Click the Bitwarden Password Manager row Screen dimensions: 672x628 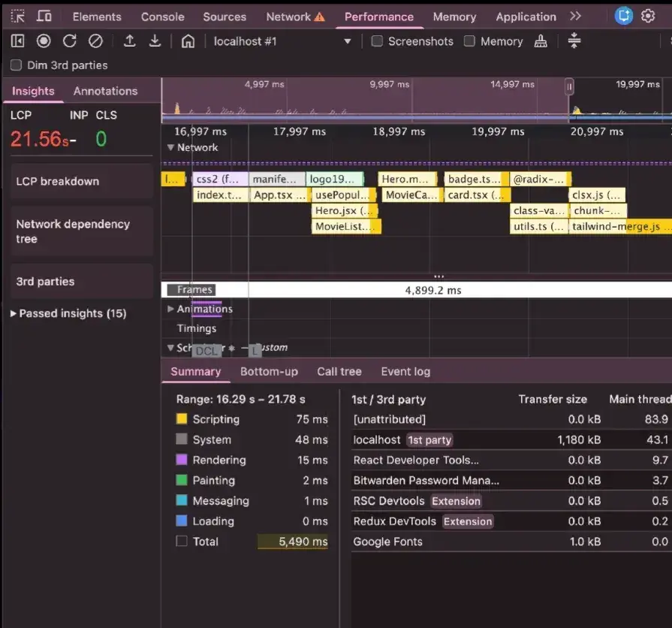point(511,480)
